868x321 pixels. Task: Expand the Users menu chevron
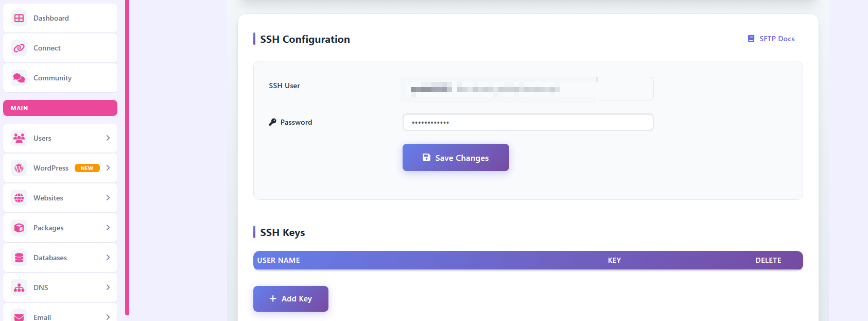click(x=108, y=138)
